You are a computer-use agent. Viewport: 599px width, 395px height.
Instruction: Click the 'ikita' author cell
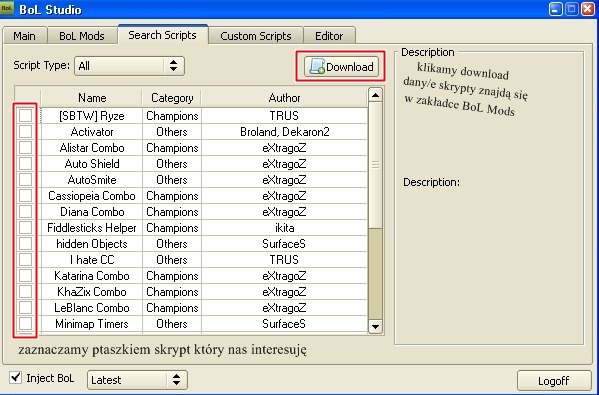point(284,228)
